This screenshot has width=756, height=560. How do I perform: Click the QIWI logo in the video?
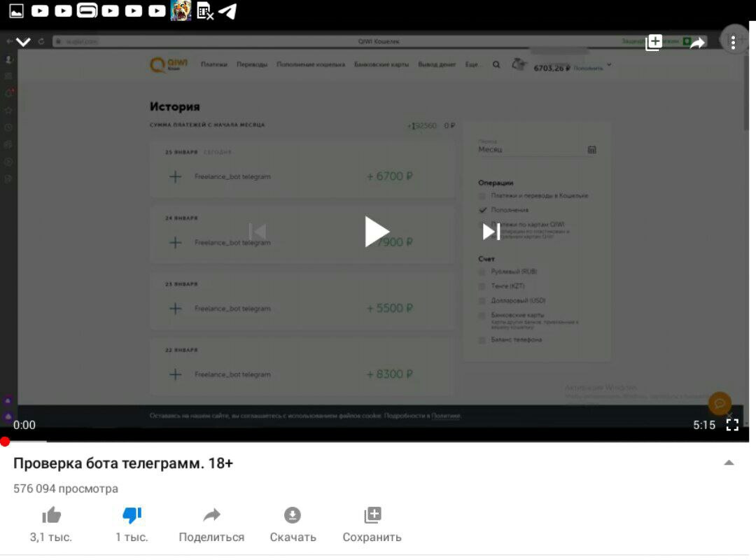[x=168, y=64]
